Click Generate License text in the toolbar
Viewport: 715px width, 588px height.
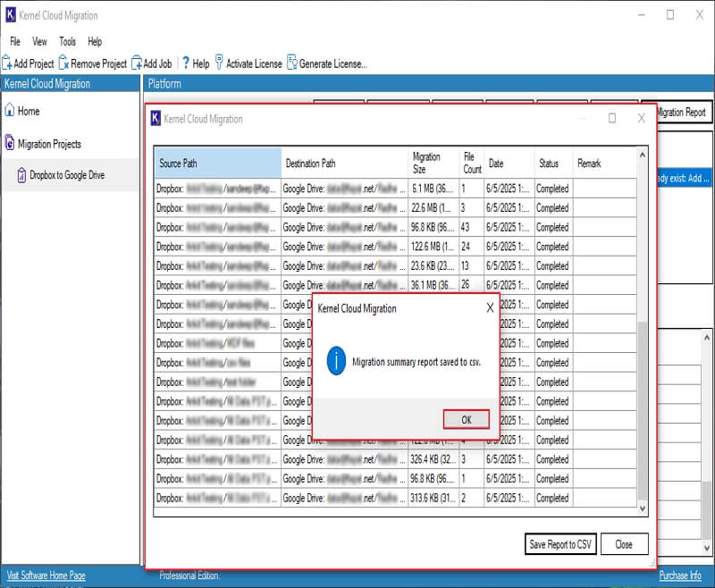[332, 63]
